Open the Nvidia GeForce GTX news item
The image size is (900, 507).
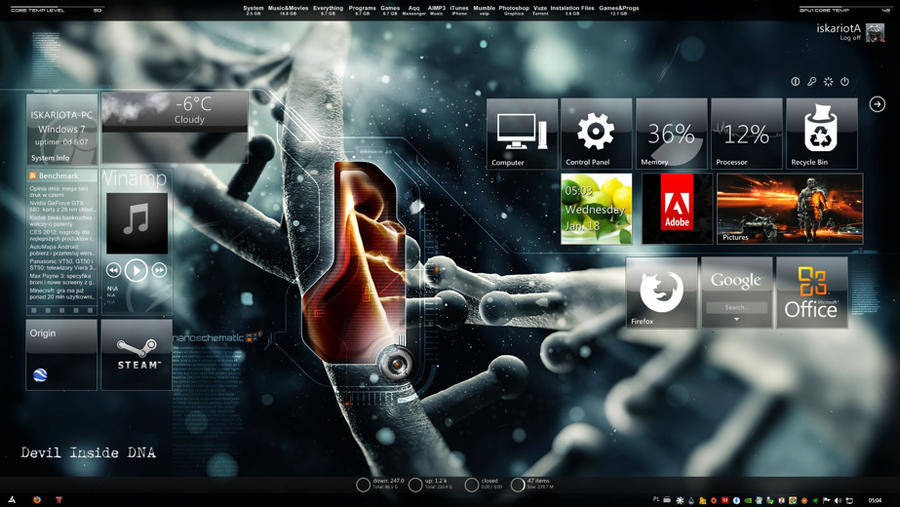point(62,206)
